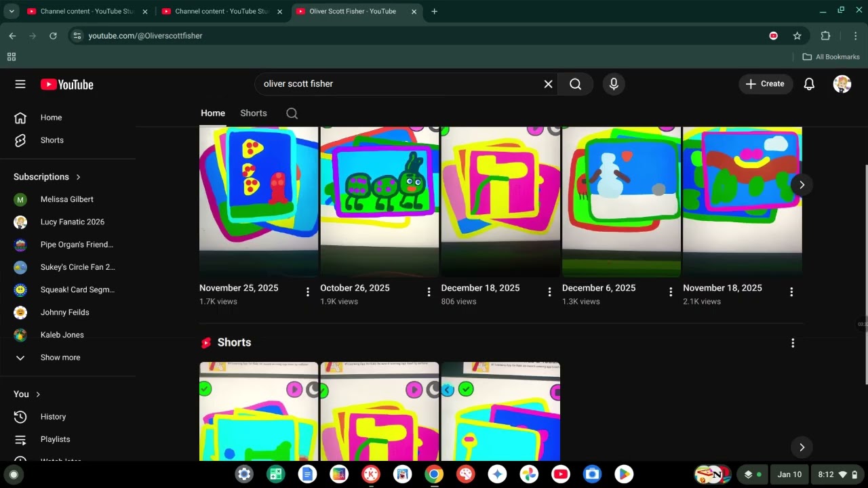Open the Chrome three-dot menu

click(856, 36)
